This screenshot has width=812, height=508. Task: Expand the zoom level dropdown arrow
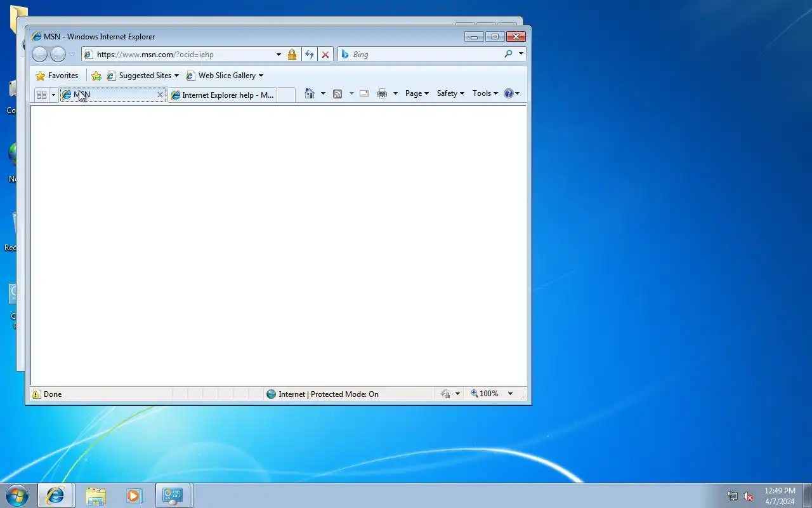coord(510,394)
